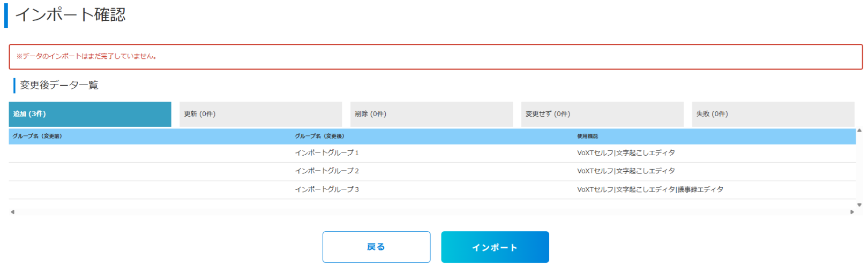Click the table's scroll down arrow
This screenshot has width=868, height=267.
click(x=859, y=205)
